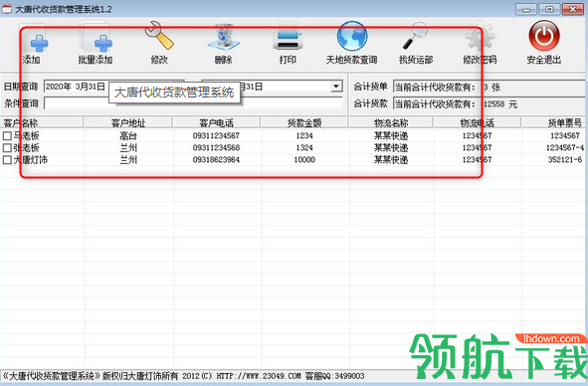
Task: Click the application icon in title bar
Action: (6, 9)
